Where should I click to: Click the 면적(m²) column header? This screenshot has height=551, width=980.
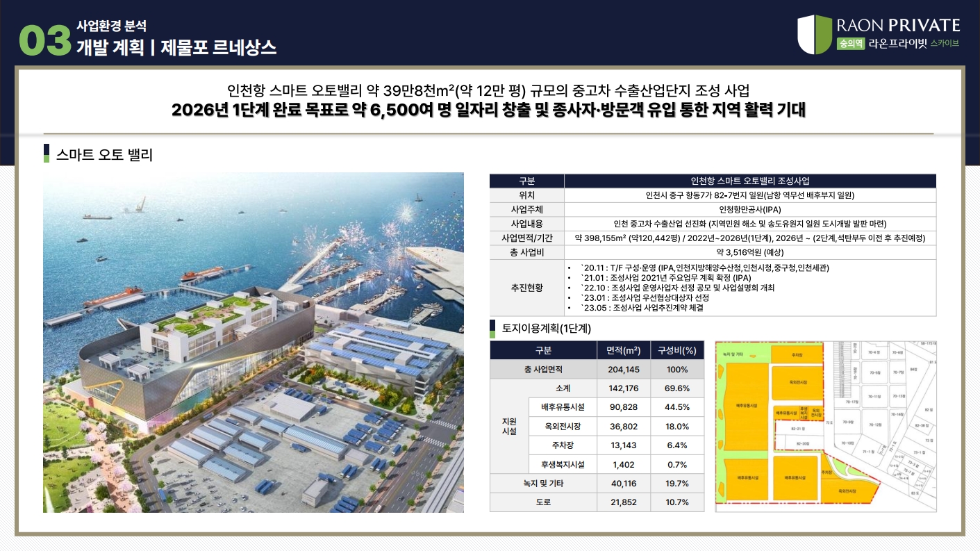[623, 350]
